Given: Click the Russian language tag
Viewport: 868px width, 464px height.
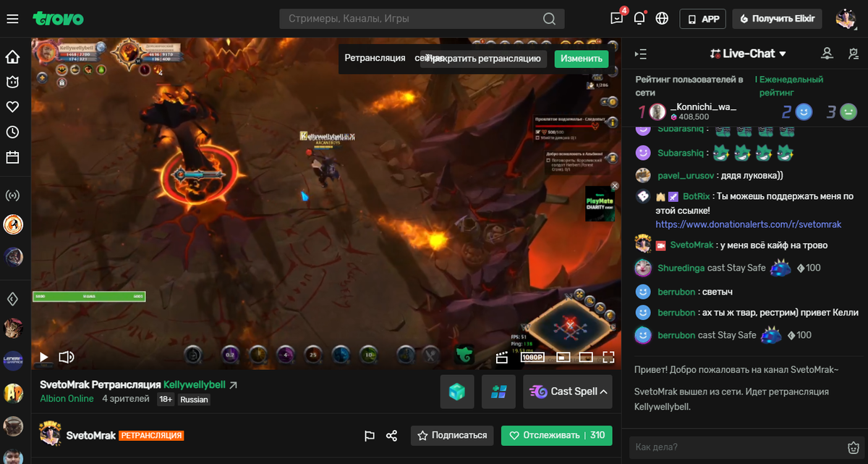Looking at the screenshot, I should 194,400.
